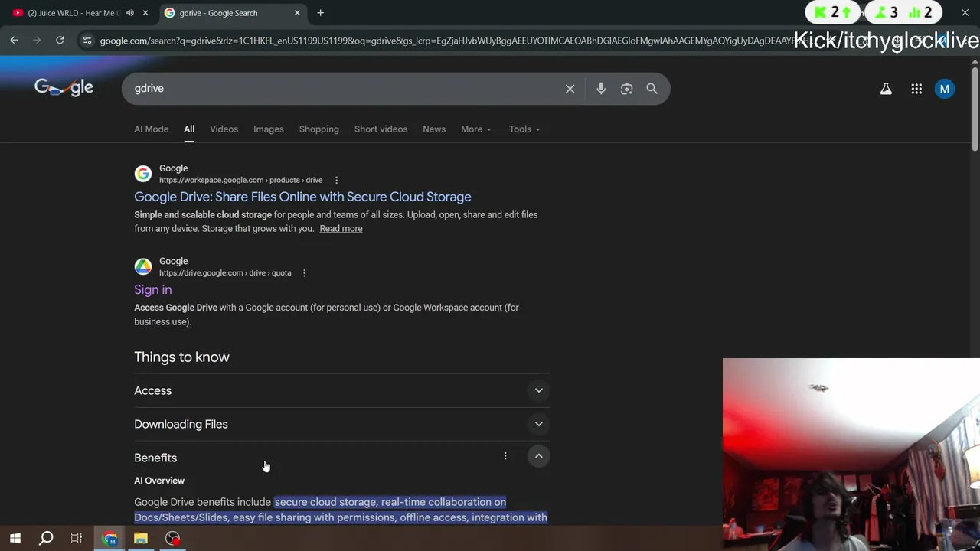The image size is (980, 551).
Task: Switch to Images results
Action: [x=269, y=129]
